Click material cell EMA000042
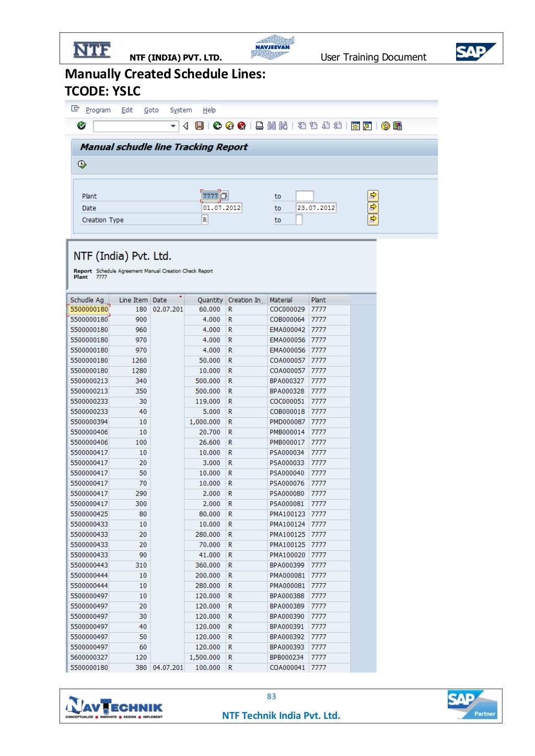This screenshot has width=535, height=756. coord(287,329)
